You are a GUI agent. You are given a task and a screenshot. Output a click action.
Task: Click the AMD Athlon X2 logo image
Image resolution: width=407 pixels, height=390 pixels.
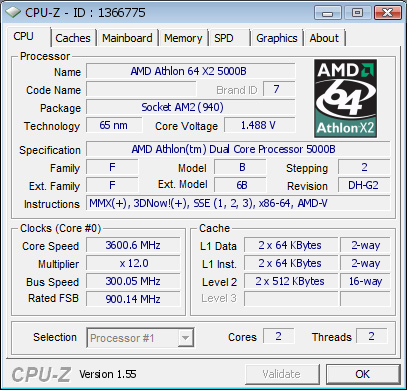(345, 98)
